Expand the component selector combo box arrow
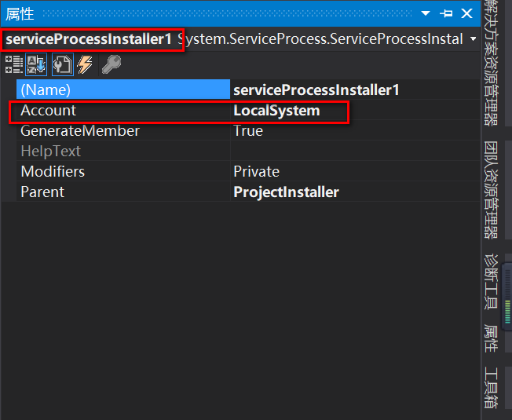Screen dimensions: 512x420 pyautogui.click(x=473, y=39)
